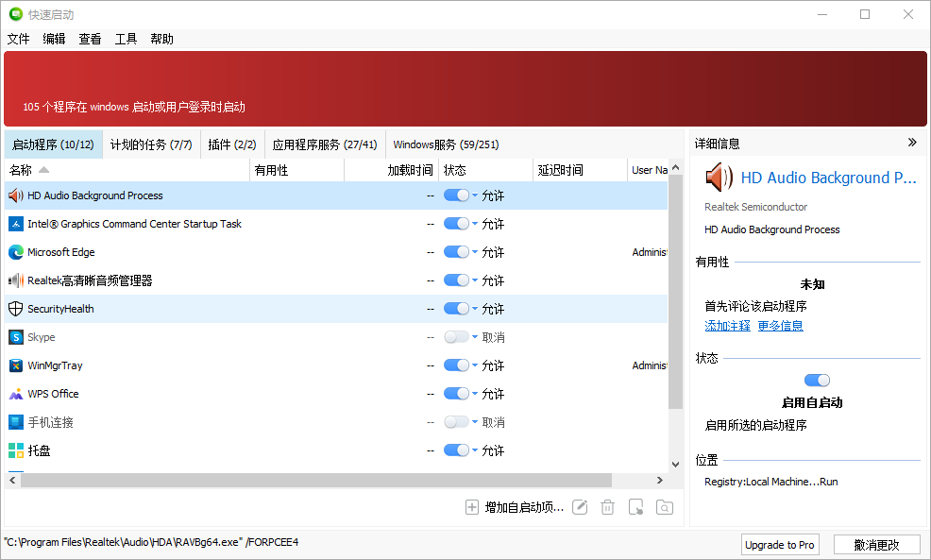Image resolution: width=931 pixels, height=560 pixels.
Task: Click the 撤消更改 button
Action: pyautogui.click(x=877, y=545)
